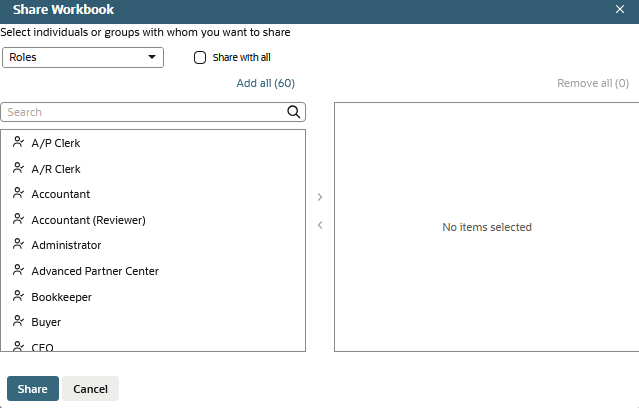The image size is (639, 408).
Task: Click the role icon beside Advanced Partner Center
Action: point(18,270)
